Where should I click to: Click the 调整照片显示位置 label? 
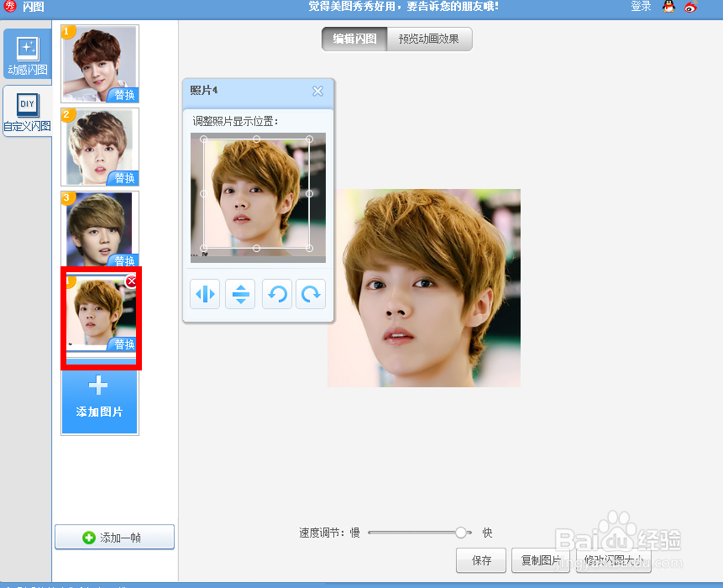(x=235, y=121)
